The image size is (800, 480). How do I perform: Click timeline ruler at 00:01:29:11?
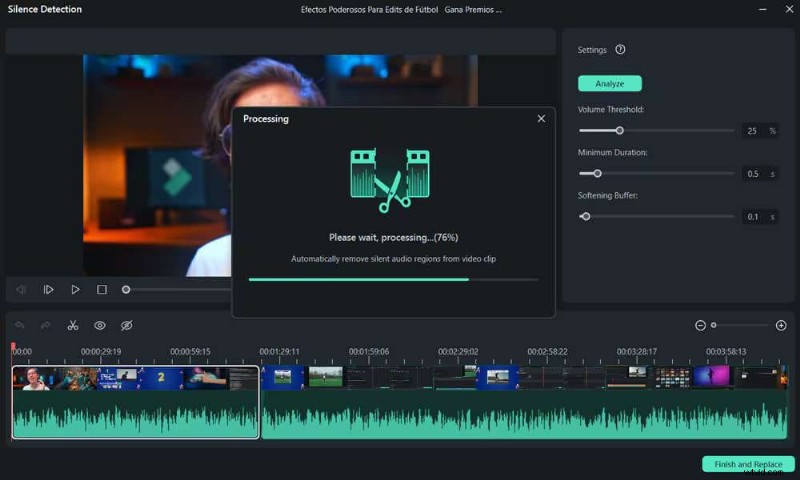click(280, 351)
